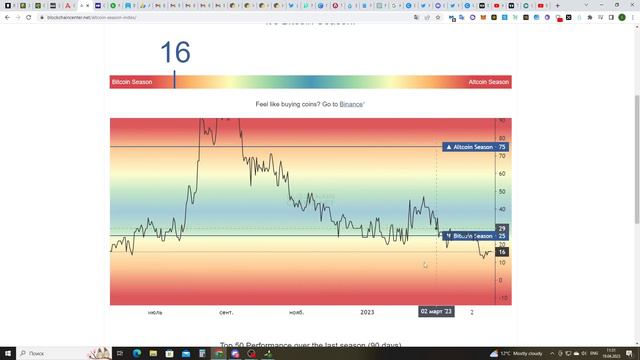The height and width of the screenshot is (360, 640).
Task: Open the taskbar clock and date
Action: pyautogui.click(x=611, y=353)
